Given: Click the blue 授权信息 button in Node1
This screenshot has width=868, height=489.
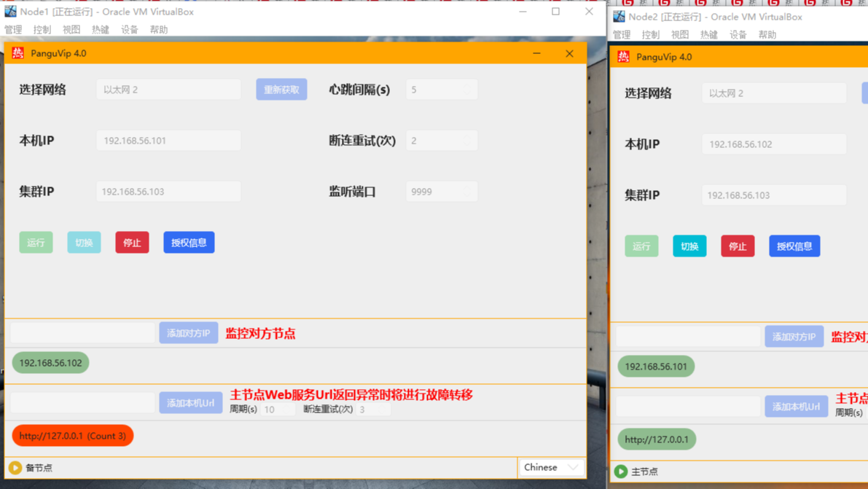Looking at the screenshot, I should pos(189,242).
